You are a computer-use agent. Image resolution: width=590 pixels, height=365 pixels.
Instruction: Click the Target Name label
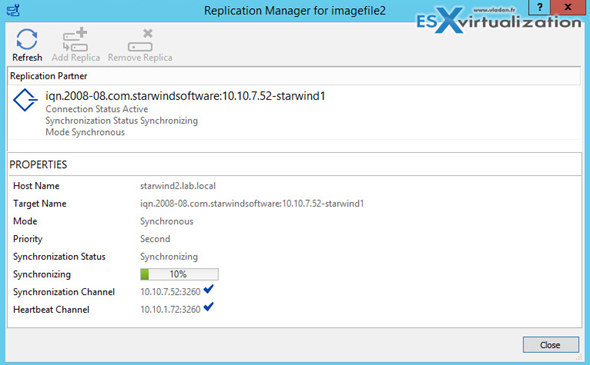pos(40,204)
